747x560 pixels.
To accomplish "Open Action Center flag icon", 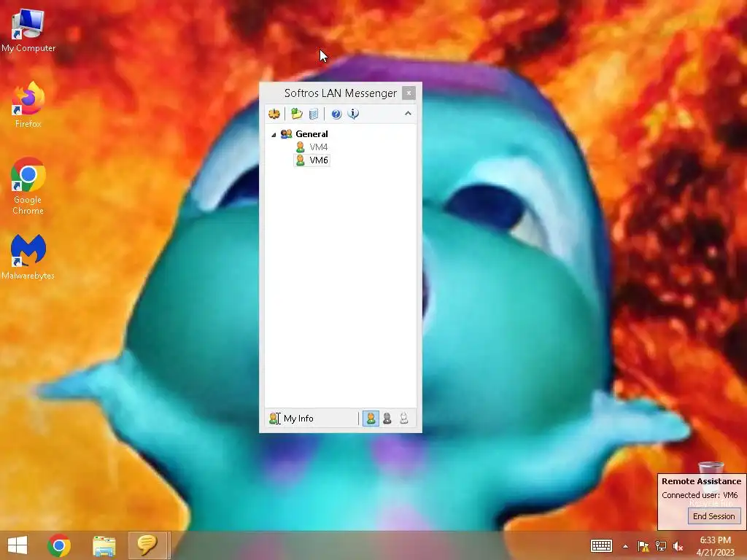I will coord(643,546).
